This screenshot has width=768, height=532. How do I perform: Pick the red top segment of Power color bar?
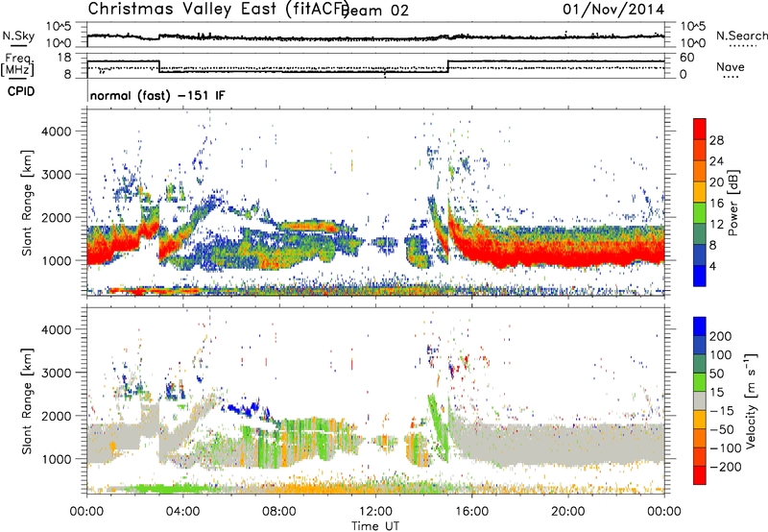pyautogui.click(x=700, y=129)
